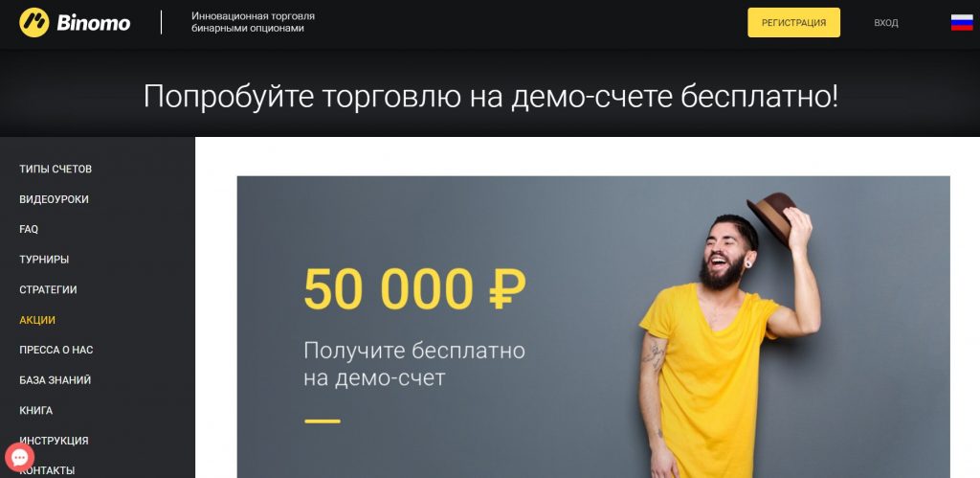Open the ВХОД login link
The height and width of the screenshot is (478, 980).
885,23
